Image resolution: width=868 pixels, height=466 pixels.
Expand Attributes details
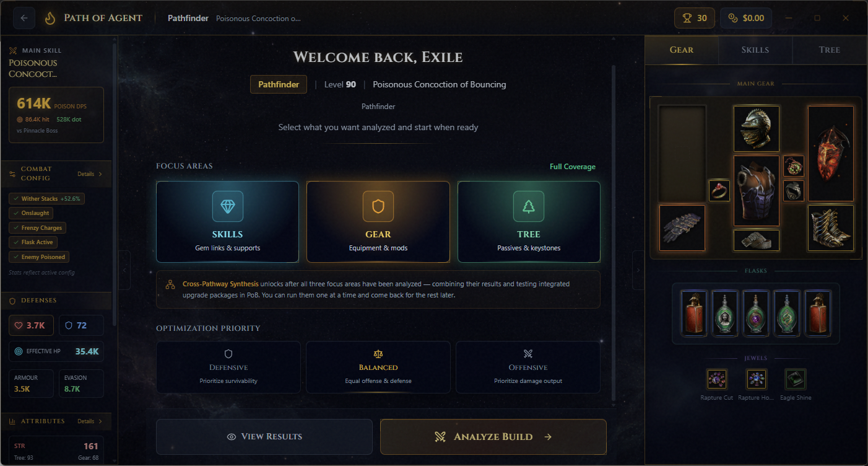click(90, 421)
